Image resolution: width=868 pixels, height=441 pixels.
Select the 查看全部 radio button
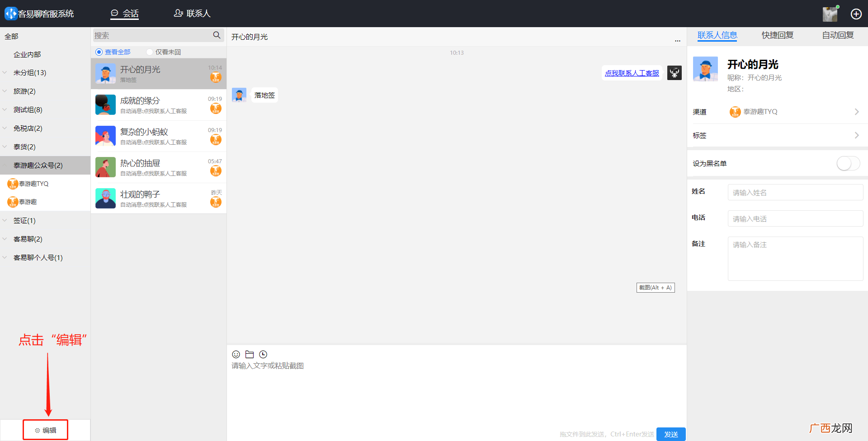click(x=99, y=52)
